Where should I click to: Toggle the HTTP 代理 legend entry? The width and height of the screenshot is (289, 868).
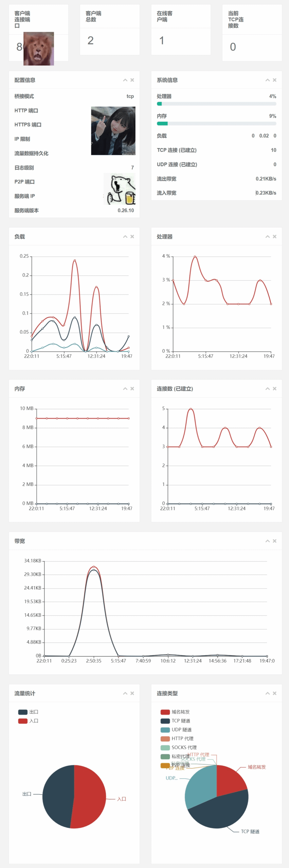pyautogui.click(x=177, y=738)
